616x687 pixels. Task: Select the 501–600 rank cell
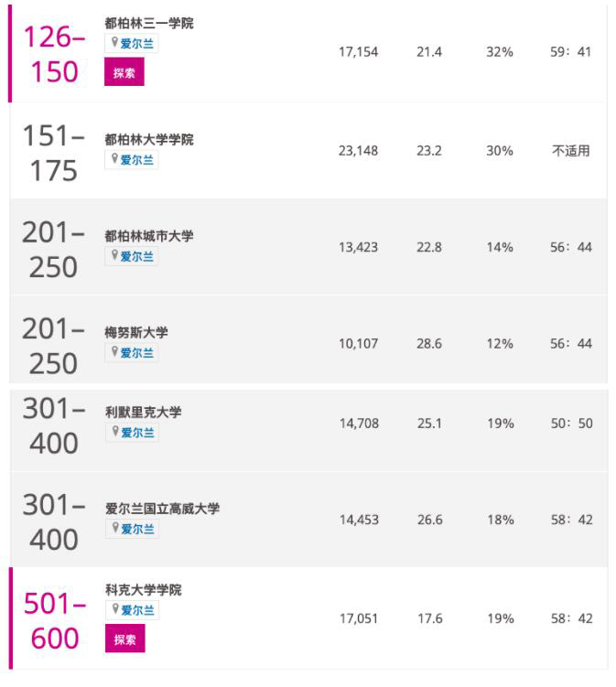click(55, 620)
